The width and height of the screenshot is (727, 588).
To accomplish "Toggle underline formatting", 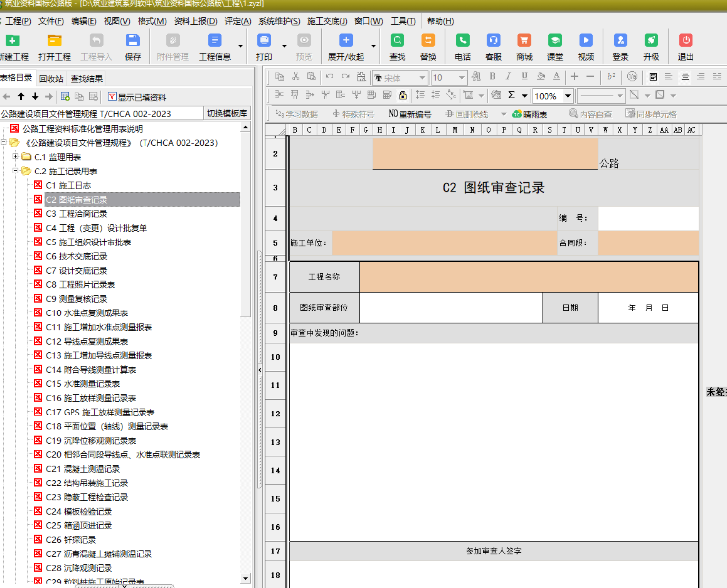I will (x=524, y=77).
